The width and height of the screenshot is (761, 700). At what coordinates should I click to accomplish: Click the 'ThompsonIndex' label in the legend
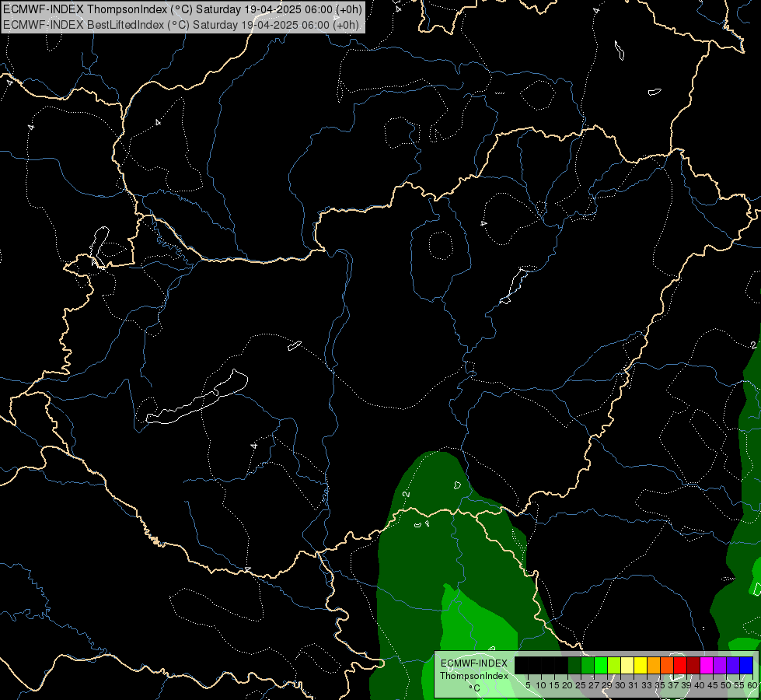(x=474, y=676)
